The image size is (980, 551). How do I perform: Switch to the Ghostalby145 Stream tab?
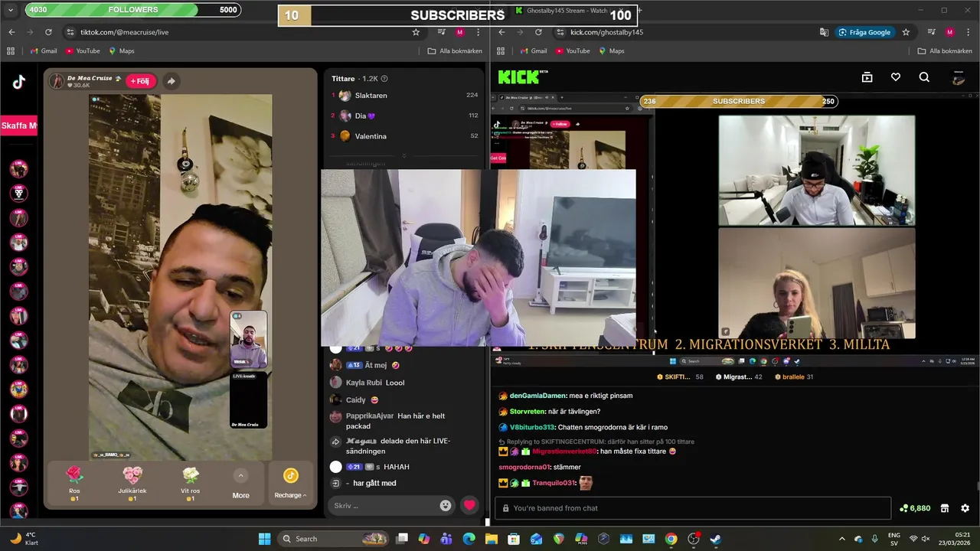coord(567,11)
